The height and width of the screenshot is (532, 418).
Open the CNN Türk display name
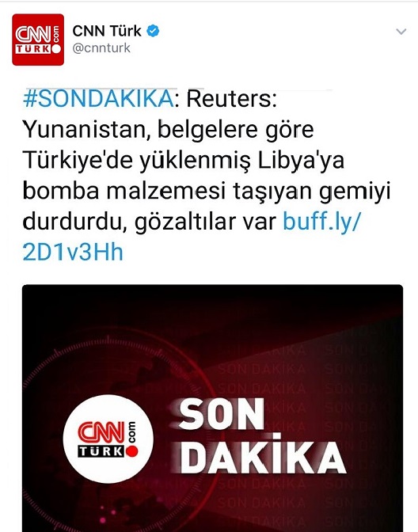[107, 31]
